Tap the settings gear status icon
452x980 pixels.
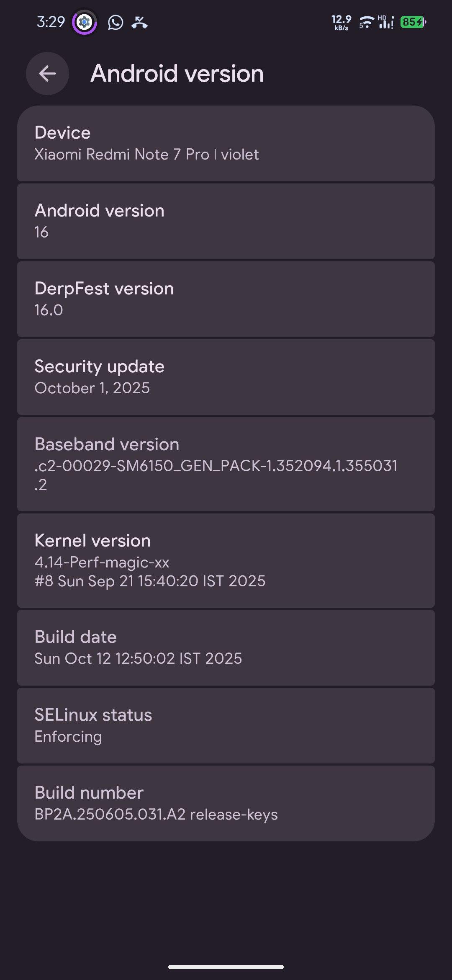coord(85,22)
